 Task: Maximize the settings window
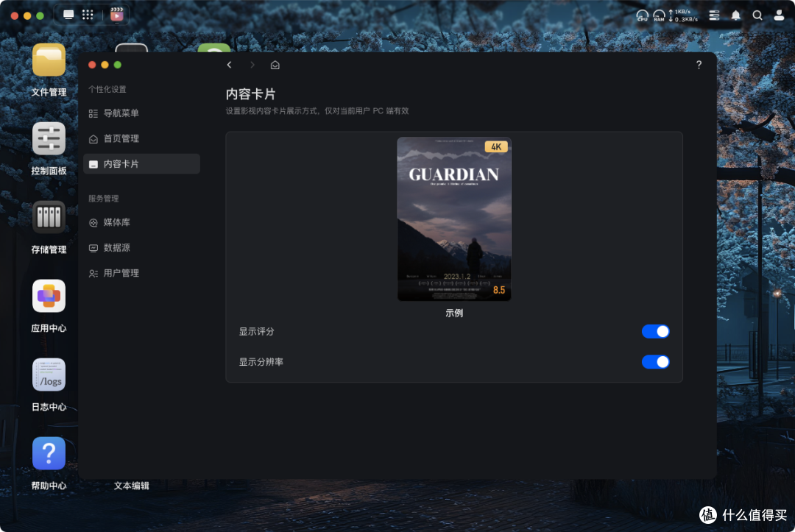point(118,65)
